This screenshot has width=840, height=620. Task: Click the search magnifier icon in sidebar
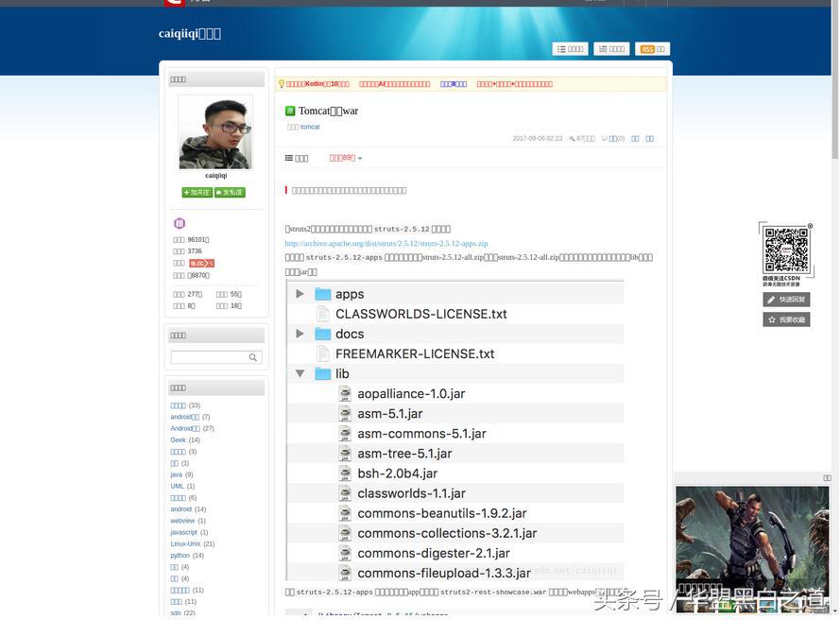click(253, 357)
